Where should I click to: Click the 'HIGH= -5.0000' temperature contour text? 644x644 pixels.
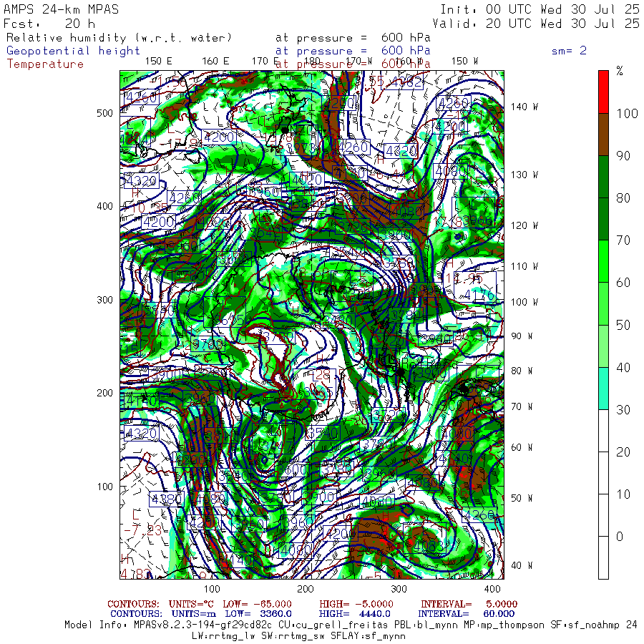[x=356, y=604]
